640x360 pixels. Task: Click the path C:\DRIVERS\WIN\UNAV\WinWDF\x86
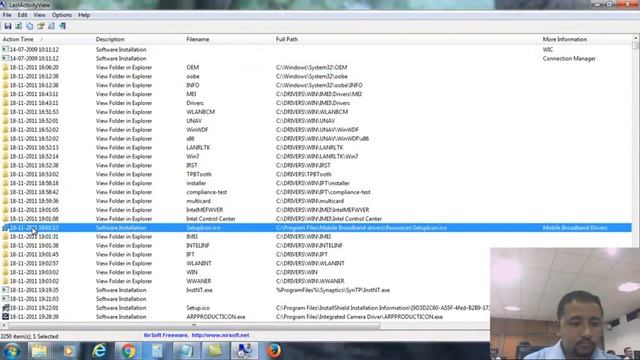point(322,139)
